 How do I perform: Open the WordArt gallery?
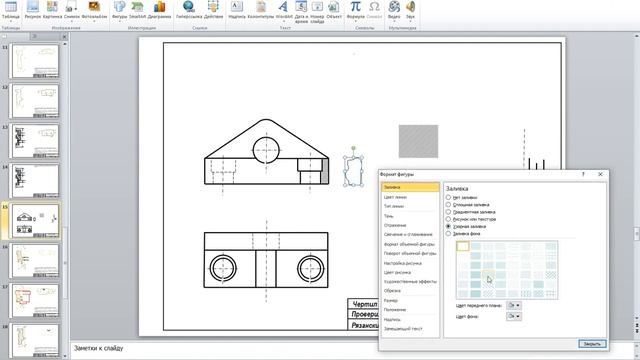tap(284, 10)
